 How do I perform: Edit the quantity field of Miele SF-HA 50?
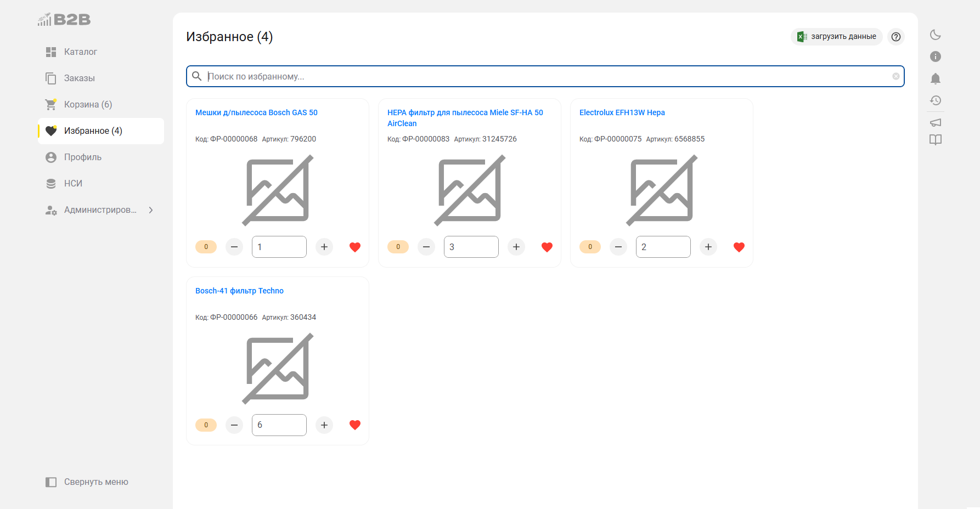click(x=471, y=247)
